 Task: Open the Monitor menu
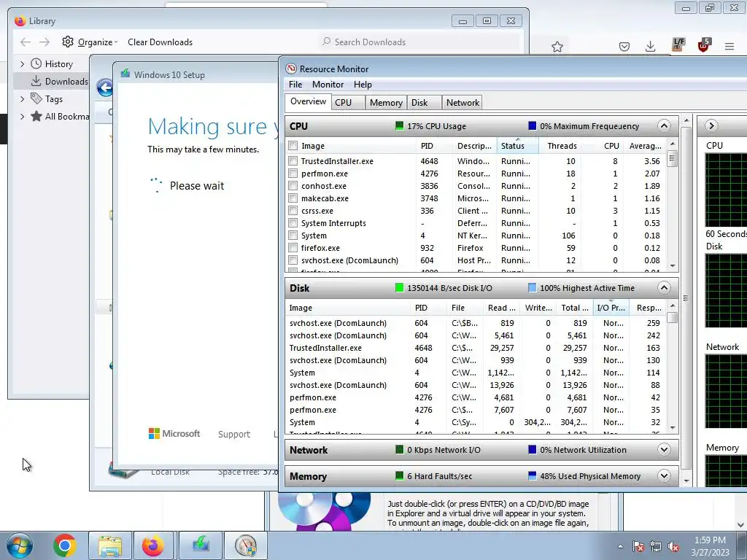pos(328,85)
